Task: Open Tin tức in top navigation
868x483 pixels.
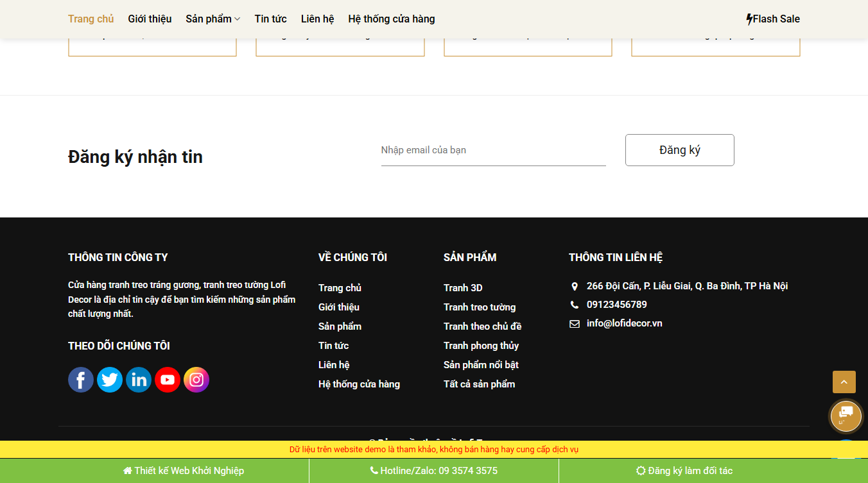Action: [271, 19]
